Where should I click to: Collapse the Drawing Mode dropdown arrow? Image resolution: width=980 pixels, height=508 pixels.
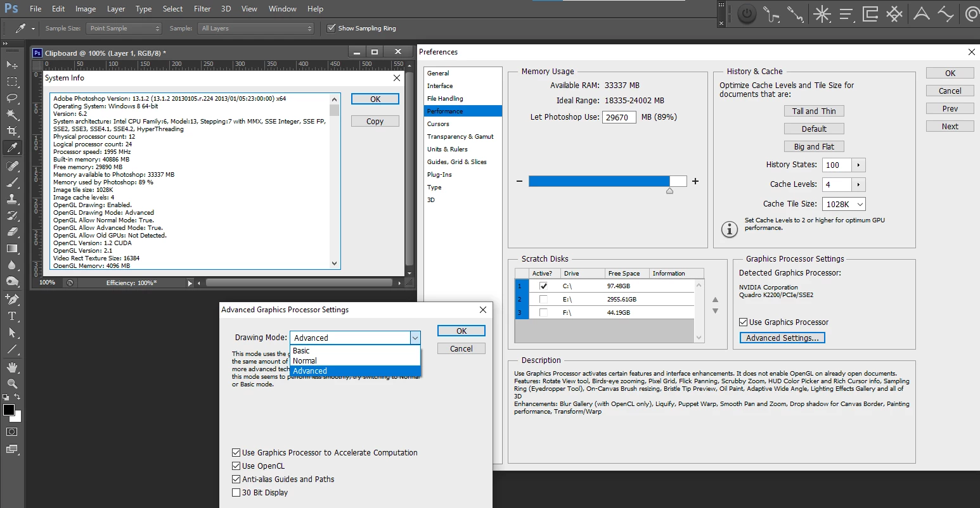[x=415, y=338]
